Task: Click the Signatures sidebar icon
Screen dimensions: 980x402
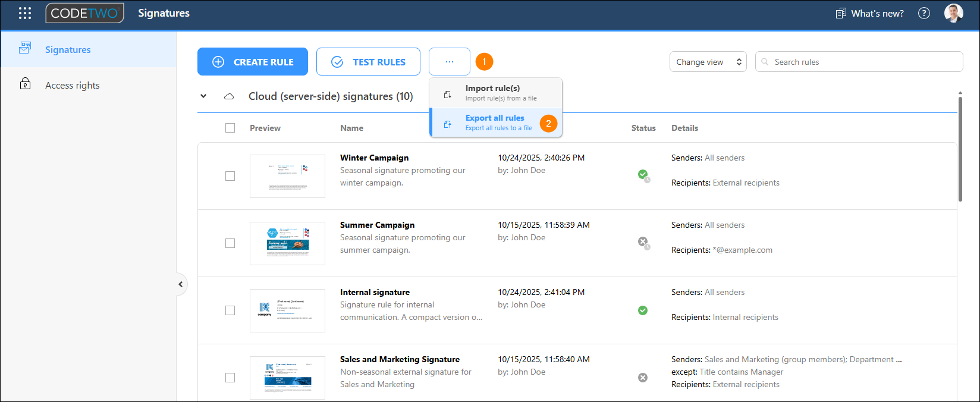Action: pos(25,48)
